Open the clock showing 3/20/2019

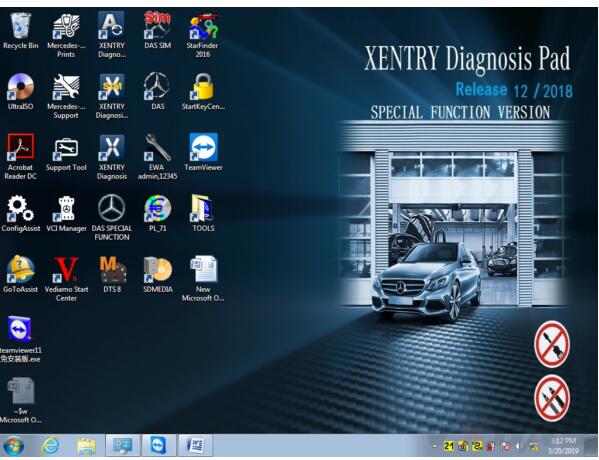click(x=562, y=446)
